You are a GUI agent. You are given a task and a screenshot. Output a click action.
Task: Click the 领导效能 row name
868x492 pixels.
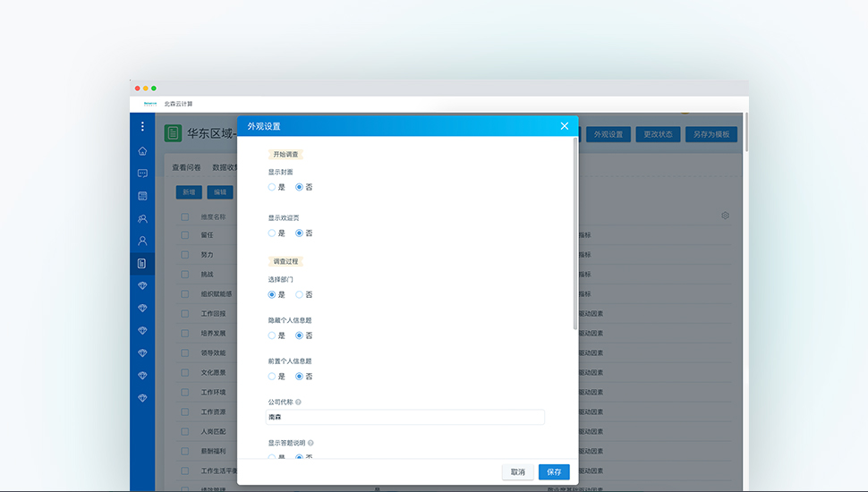tap(213, 353)
